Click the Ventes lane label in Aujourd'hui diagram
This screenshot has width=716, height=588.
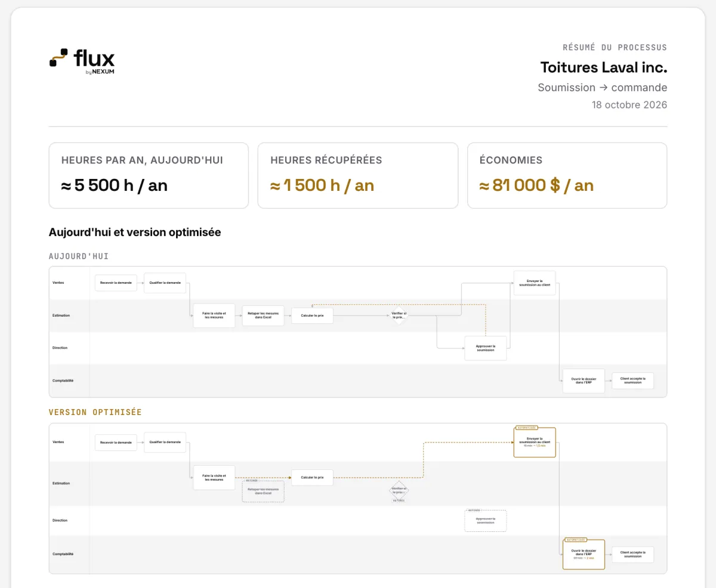click(58, 283)
